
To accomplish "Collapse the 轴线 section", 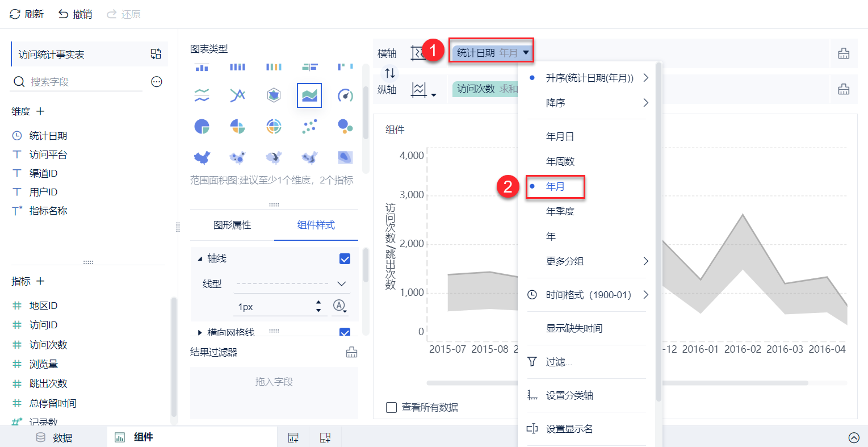I will tap(200, 259).
